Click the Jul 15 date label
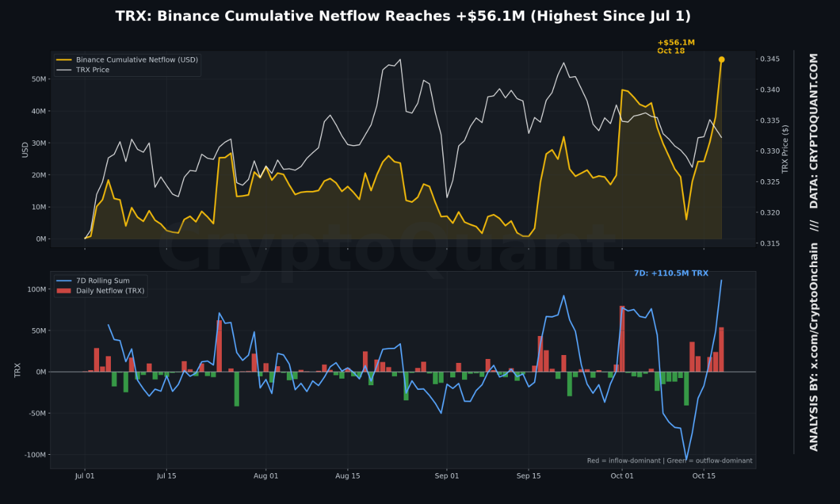Viewport: 840px width, 504px height. [166, 476]
